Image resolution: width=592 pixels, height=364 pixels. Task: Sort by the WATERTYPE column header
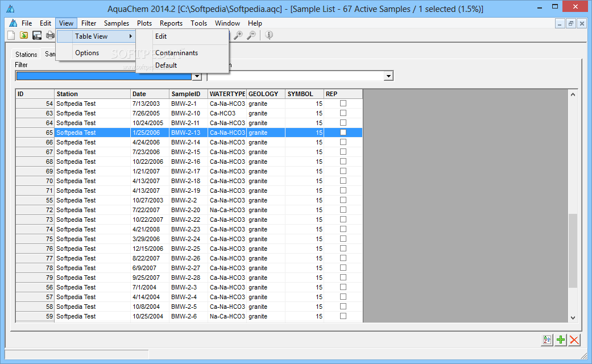[x=227, y=94]
